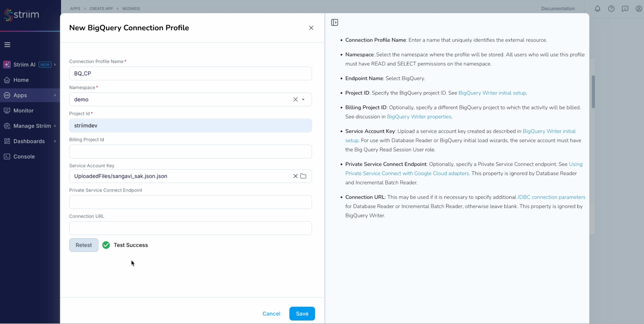Open Dashboards in the sidebar
The image size is (644, 324).
(x=30, y=141)
